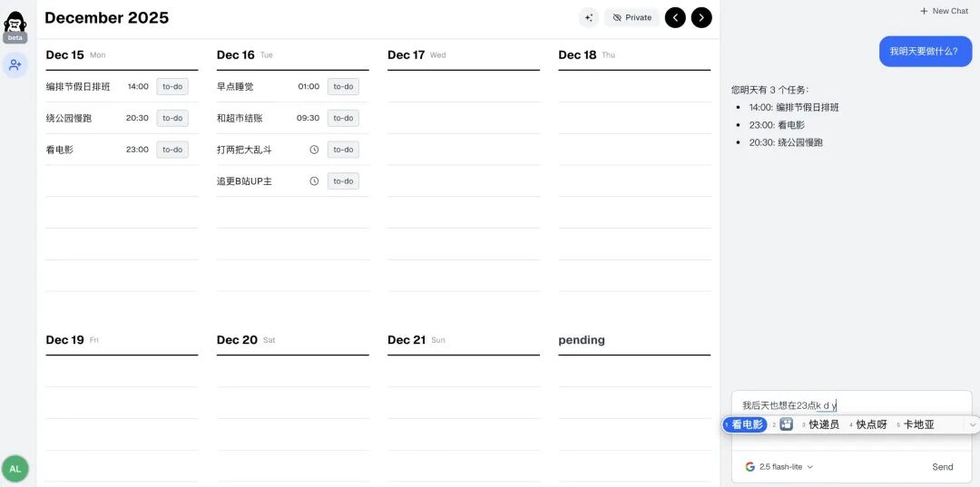980x487 pixels.
Task: Expand the input method candidate list
Action: 973,424
